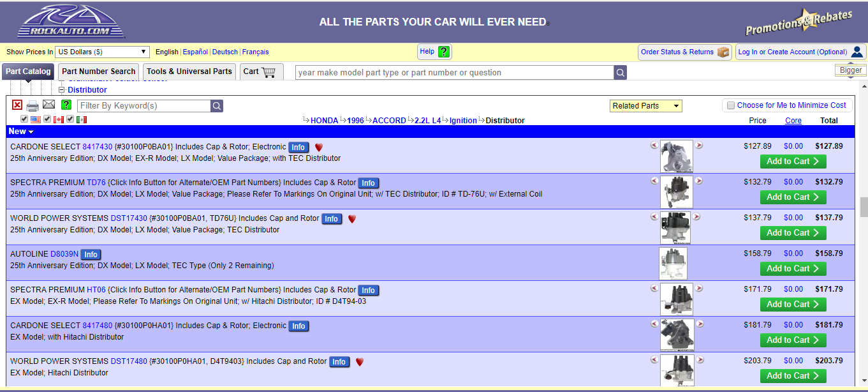Click the green question mark in the parts toolbar
This screenshot has width=868, height=392.
point(66,105)
